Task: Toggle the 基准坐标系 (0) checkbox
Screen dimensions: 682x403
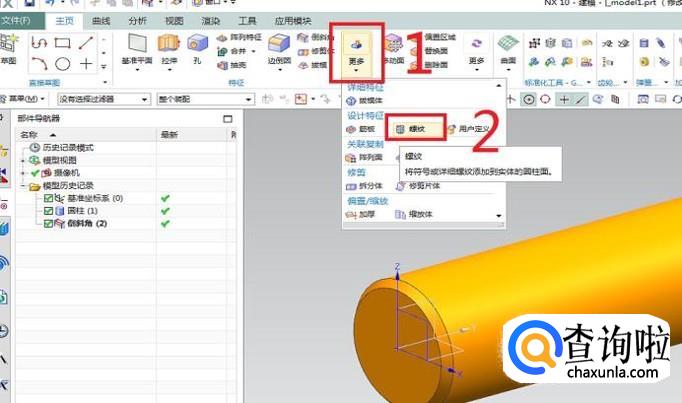Action: (48, 198)
